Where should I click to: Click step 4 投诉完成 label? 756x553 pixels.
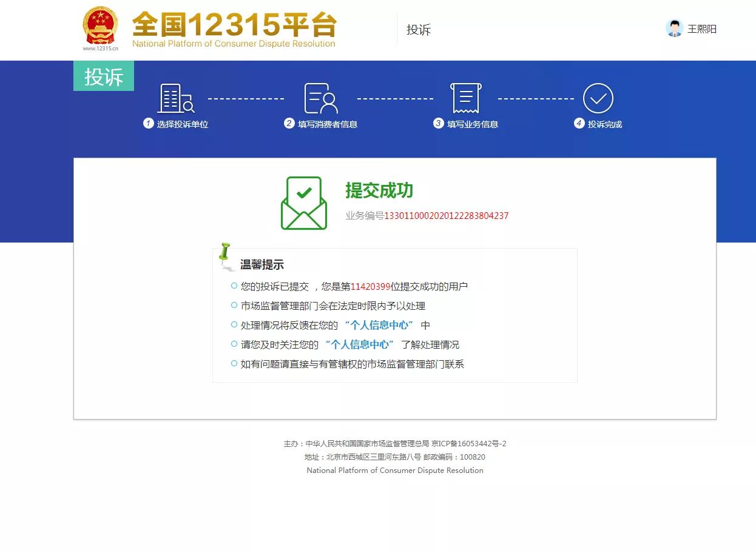(x=604, y=124)
